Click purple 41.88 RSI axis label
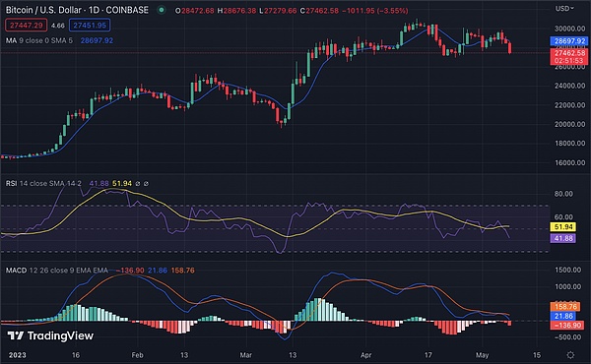Image resolution: width=591 pixels, height=364 pixels. pyautogui.click(x=563, y=238)
